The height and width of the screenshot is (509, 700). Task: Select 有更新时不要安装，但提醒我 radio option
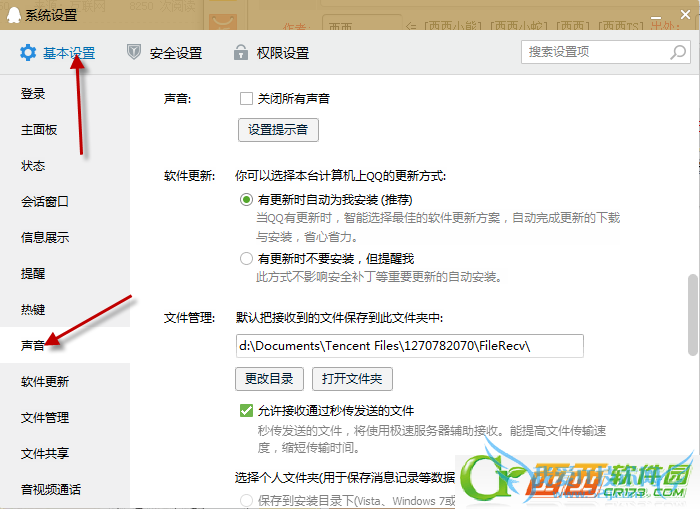[x=246, y=259]
